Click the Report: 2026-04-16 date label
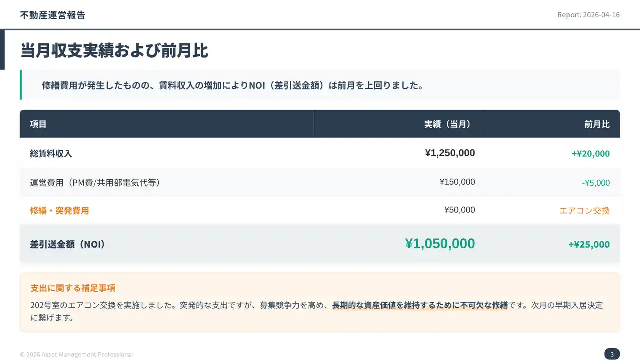Viewport: 640px width, 364px height. pyautogui.click(x=588, y=15)
